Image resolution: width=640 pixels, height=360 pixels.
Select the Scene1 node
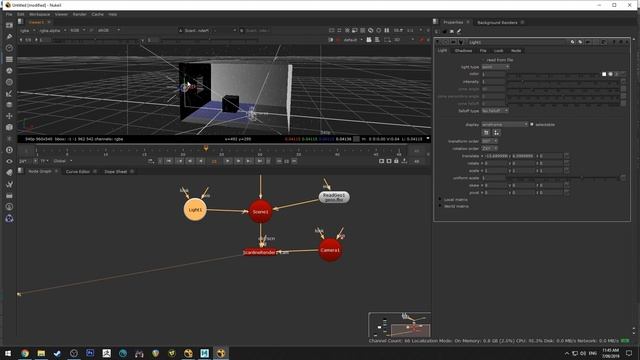[260, 211]
